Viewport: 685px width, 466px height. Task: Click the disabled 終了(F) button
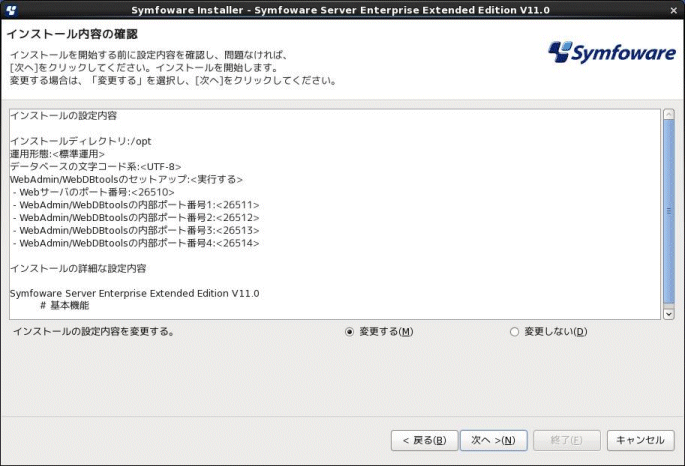click(x=567, y=440)
